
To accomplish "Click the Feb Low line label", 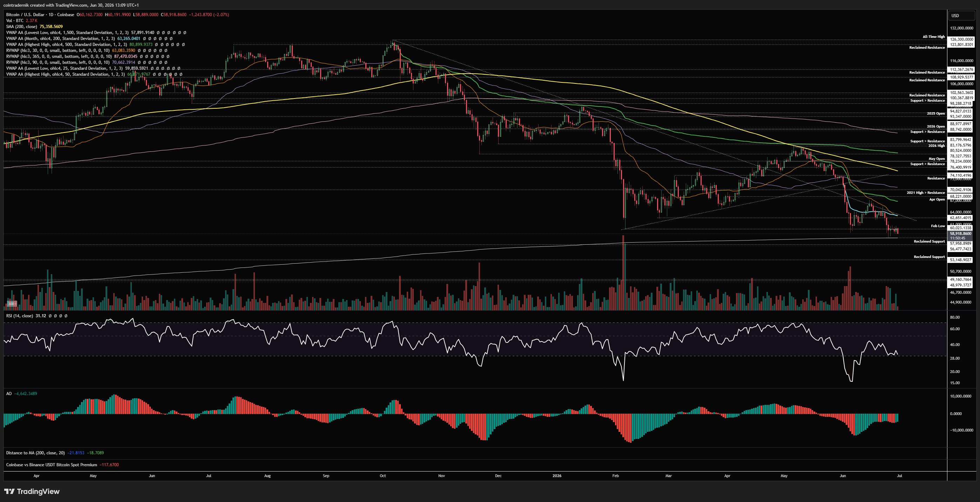I will 938,226.
